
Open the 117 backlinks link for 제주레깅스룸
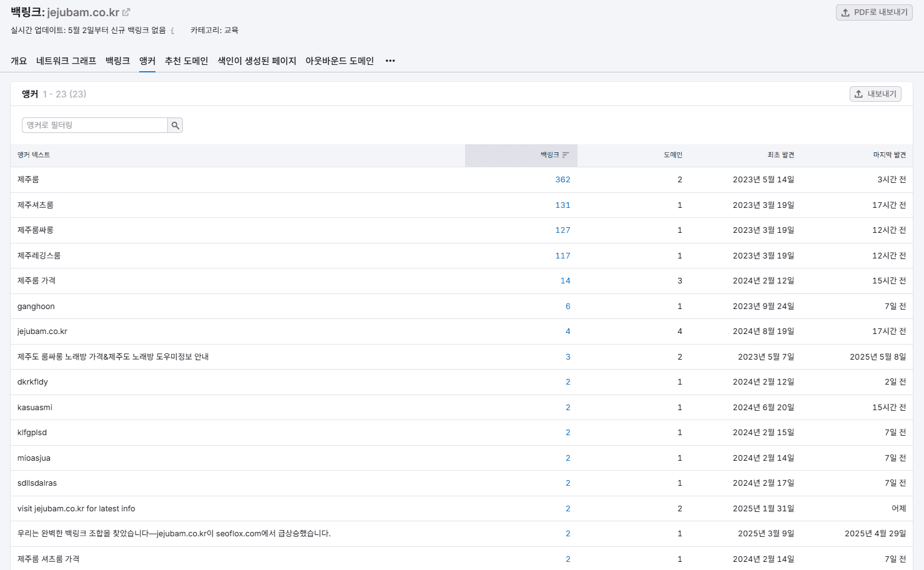coord(563,256)
